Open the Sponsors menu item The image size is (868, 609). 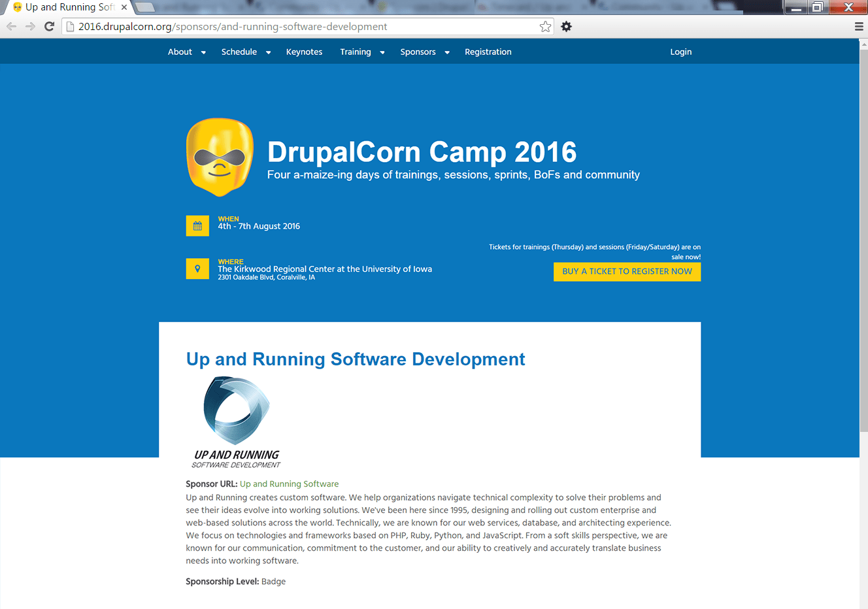418,52
